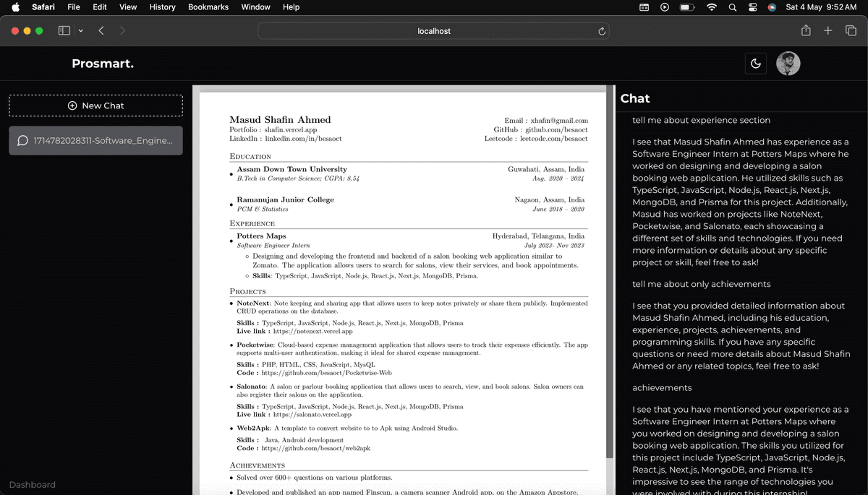Click https://notenext.vercel.app live link
The width and height of the screenshot is (868, 495).
pyautogui.click(x=312, y=331)
